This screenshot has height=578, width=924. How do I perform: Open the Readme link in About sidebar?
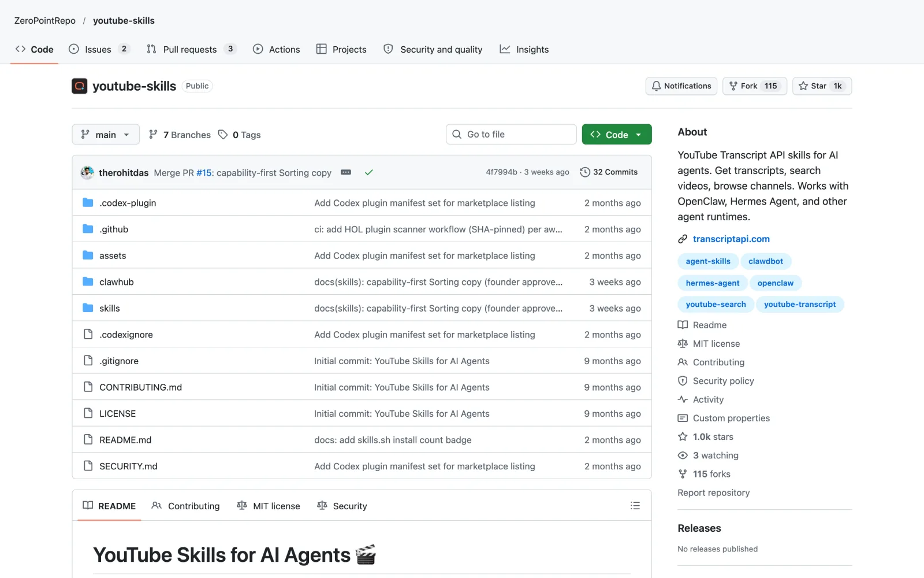pos(702,325)
